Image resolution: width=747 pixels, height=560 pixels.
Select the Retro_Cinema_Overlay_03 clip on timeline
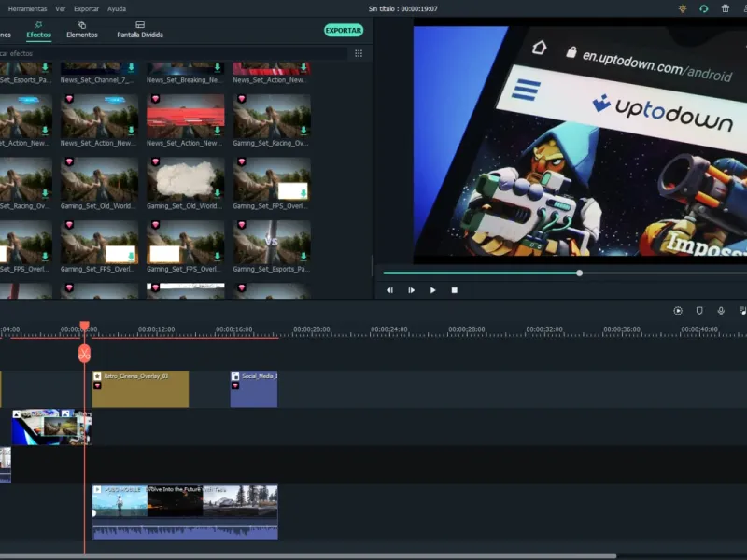[141, 389]
